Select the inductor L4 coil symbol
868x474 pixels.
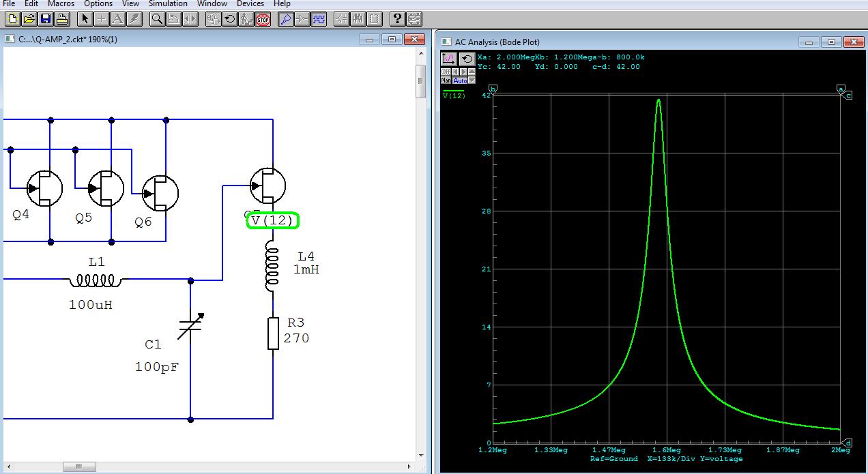click(x=272, y=267)
